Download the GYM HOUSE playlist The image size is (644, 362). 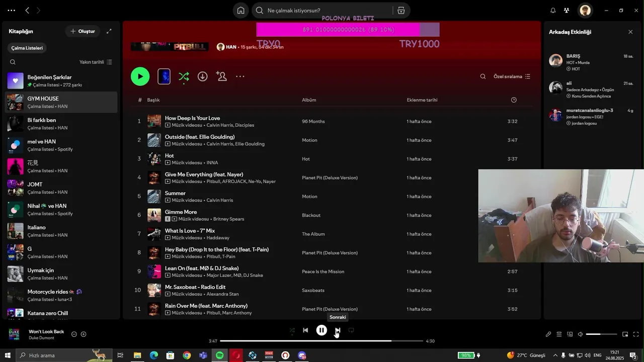202,76
